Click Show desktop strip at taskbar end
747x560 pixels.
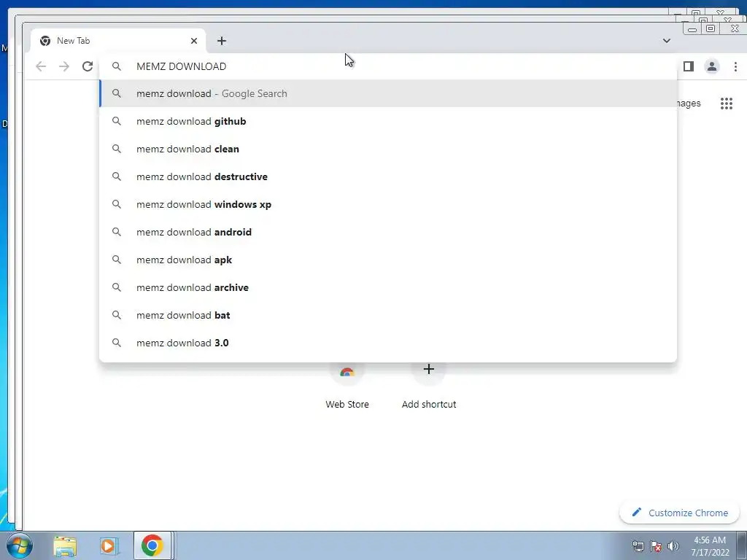tap(742, 545)
